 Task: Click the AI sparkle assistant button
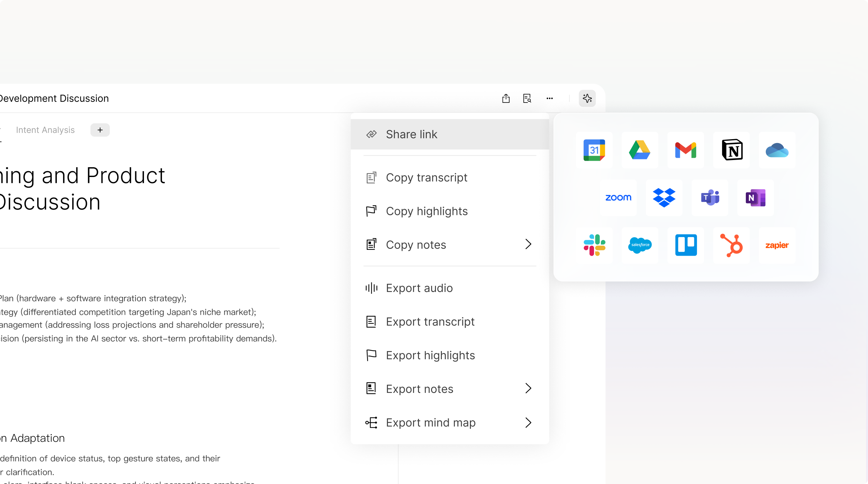[587, 98]
